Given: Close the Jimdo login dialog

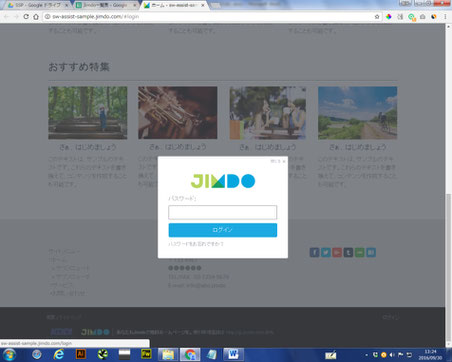Looking at the screenshot, I should pyautogui.click(x=278, y=161).
